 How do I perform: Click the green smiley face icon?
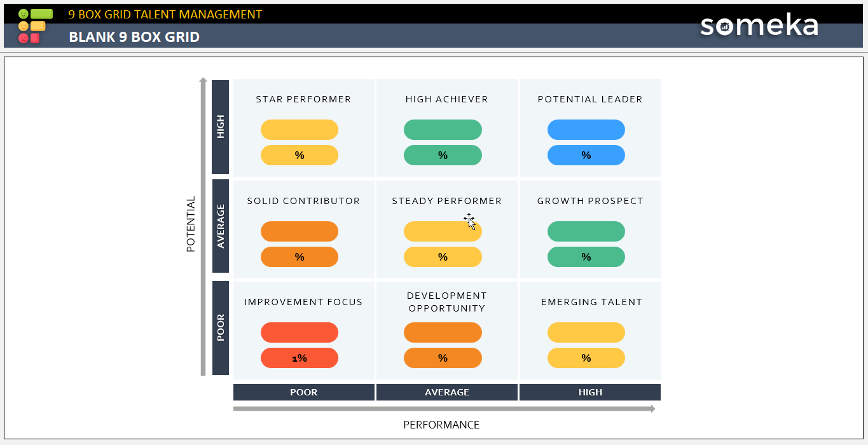[24, 13]
